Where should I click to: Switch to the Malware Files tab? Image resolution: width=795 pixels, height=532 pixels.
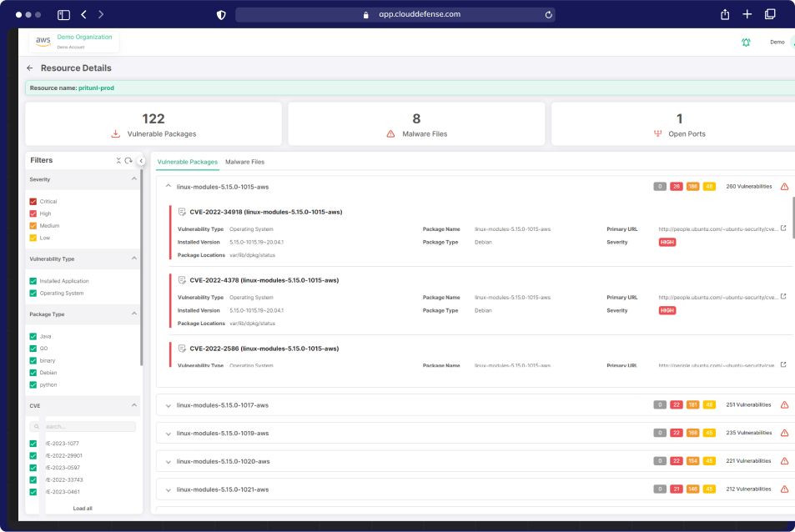pyautogui.click(x=244, y=162)
